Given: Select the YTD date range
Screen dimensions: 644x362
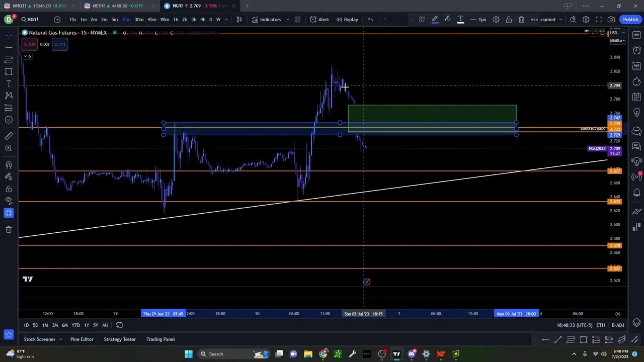Looking at the screenshot, I should [75, 325].
